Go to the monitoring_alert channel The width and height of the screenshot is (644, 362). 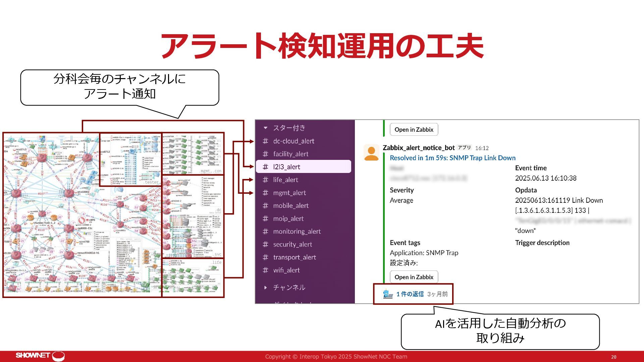coord(297,231)
